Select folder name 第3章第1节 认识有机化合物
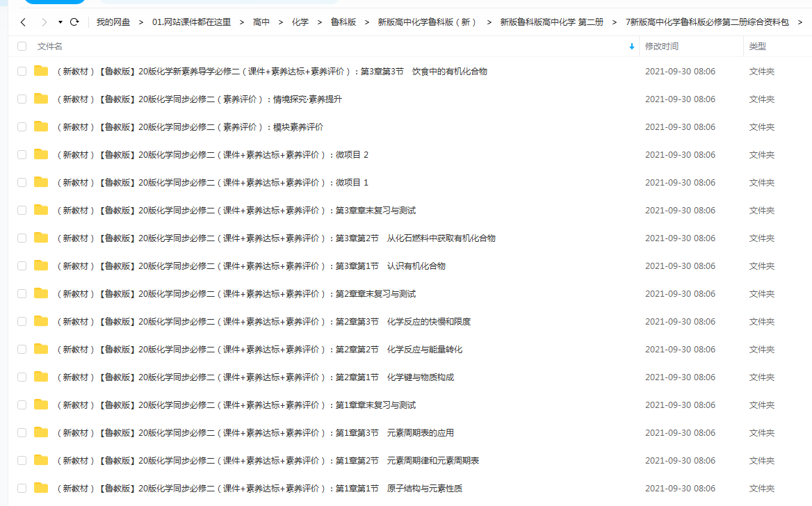The height and width of the screenshot is (506, 812). coord(251,266)
